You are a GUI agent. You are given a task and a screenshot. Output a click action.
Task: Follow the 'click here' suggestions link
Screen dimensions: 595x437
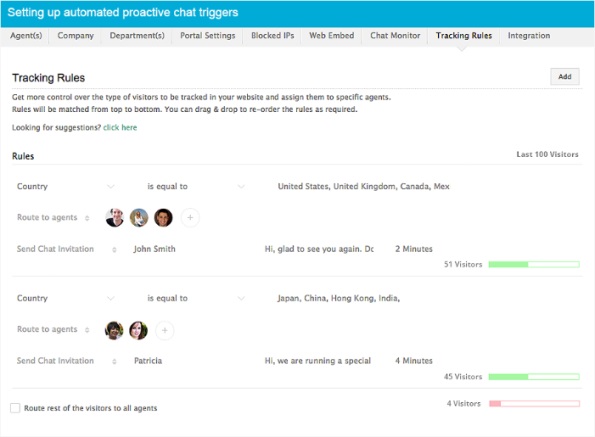pos(120,127)
